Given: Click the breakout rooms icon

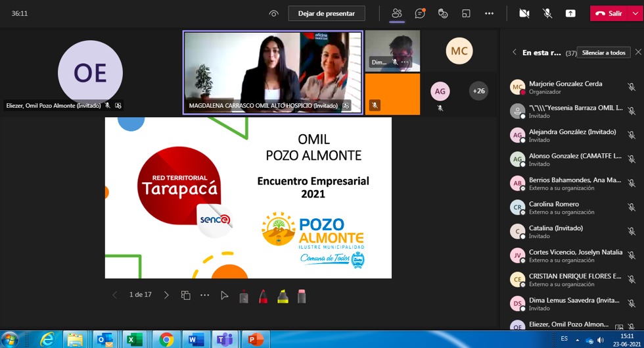Looking at the screenshot, I should point(466,13).
